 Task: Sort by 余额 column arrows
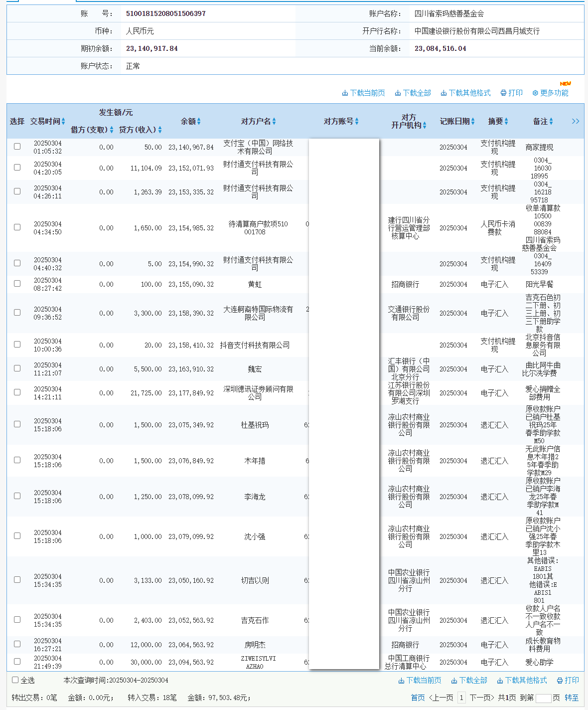pyautogui.click(x=199, y=122)
